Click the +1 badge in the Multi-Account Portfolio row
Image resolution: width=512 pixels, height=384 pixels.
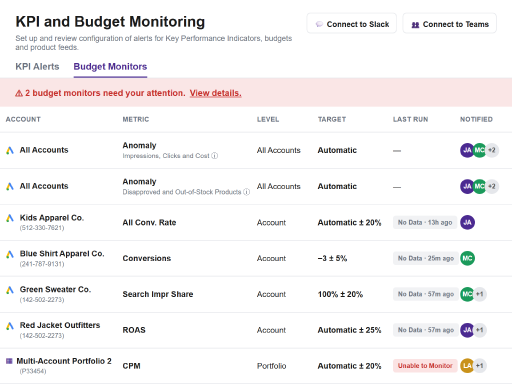tap(480, 366)
